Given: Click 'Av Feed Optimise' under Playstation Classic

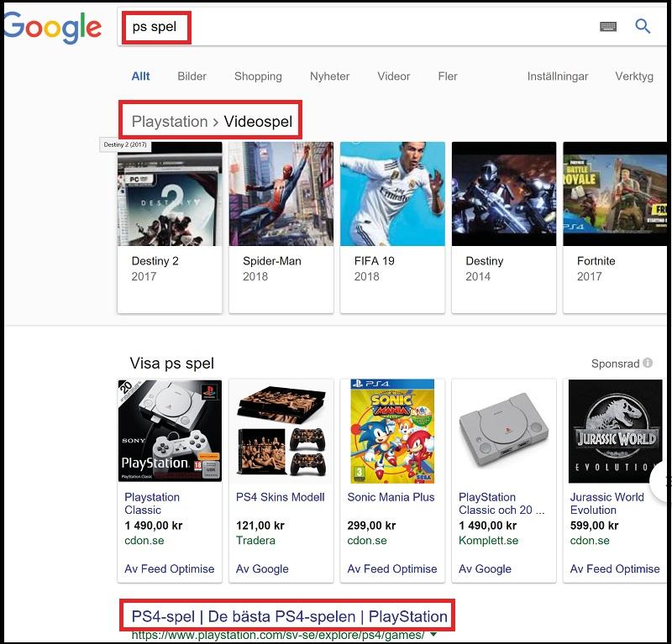Looking at the screenshot, I should [x=170, y=568].
